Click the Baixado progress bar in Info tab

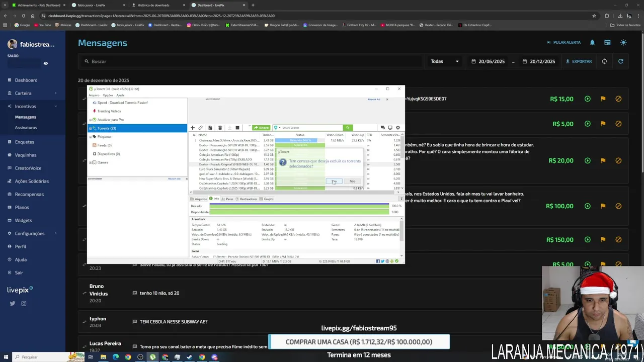coord(299,206)
